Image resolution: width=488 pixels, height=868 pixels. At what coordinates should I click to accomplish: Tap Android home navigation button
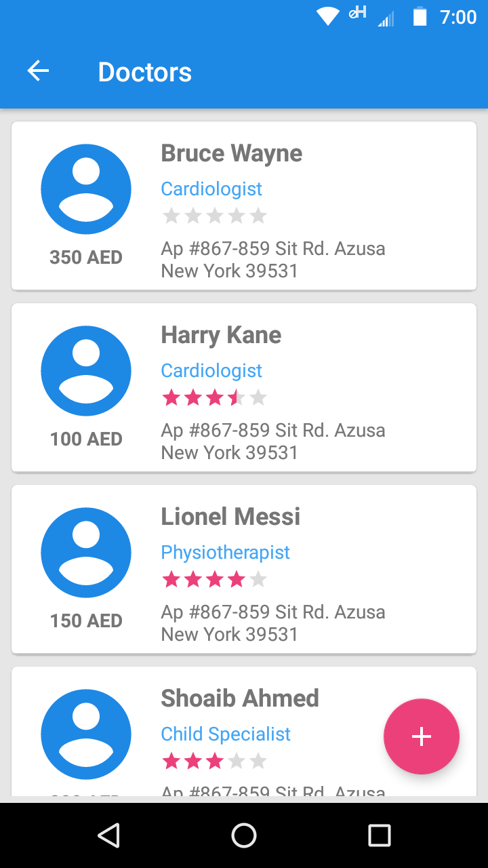[244, 835]
